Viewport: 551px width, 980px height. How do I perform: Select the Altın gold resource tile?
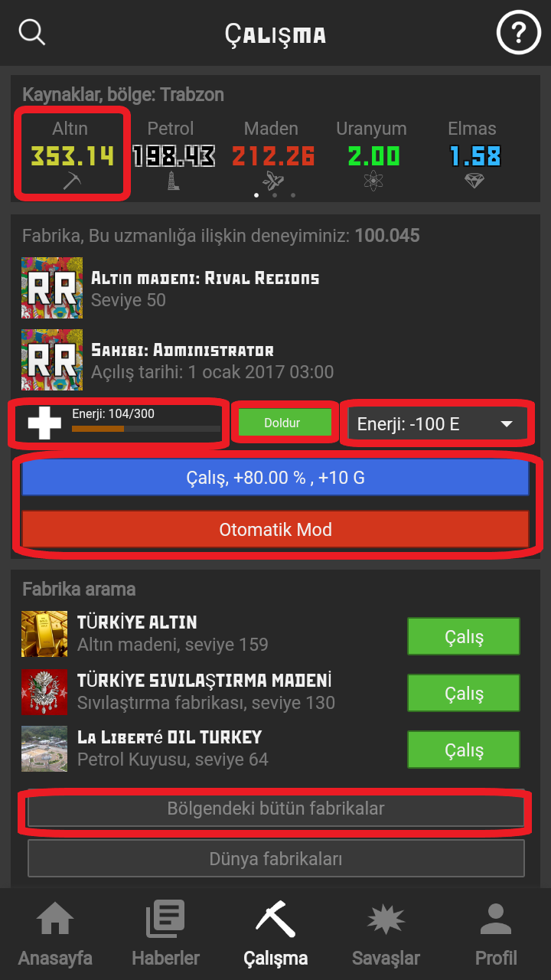point(70,155)
